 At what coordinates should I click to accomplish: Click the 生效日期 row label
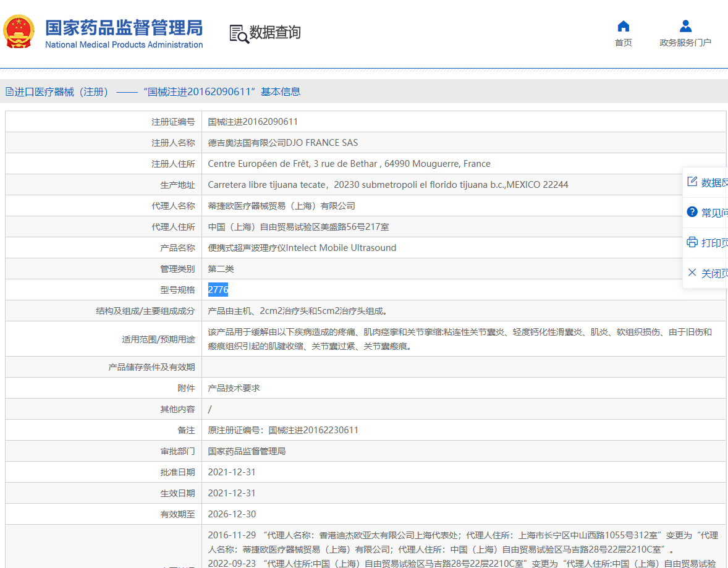tap(177, 493)
